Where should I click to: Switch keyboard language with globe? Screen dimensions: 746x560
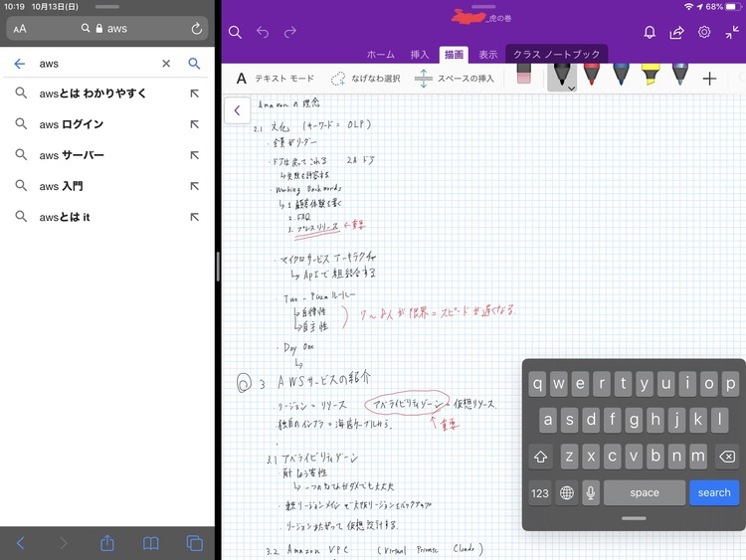click(567, 493)
